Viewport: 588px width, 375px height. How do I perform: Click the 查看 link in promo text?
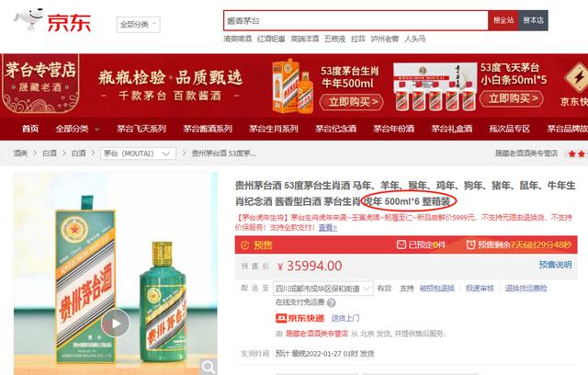(x=328, y=227)
